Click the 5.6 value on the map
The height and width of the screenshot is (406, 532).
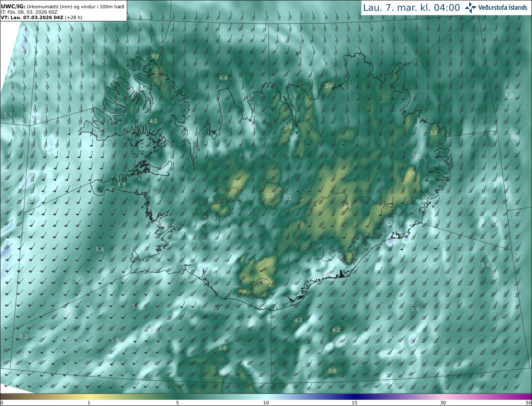click(100, 249)
